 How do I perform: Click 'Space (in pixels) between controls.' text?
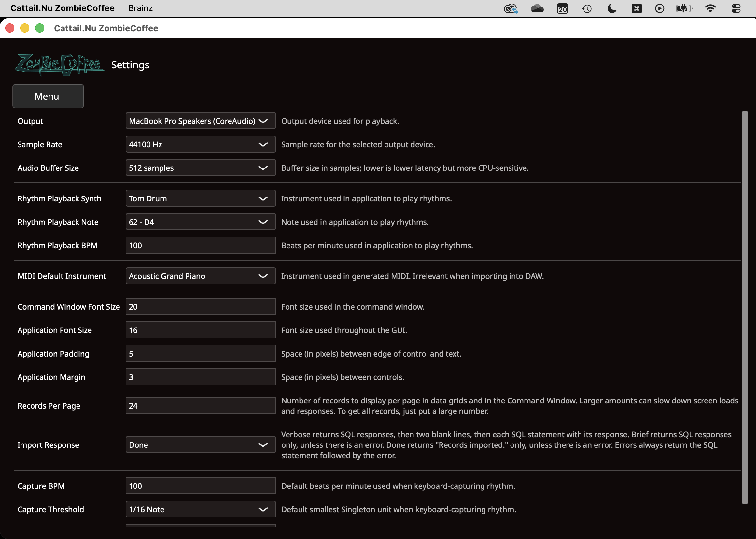(343, 377)
